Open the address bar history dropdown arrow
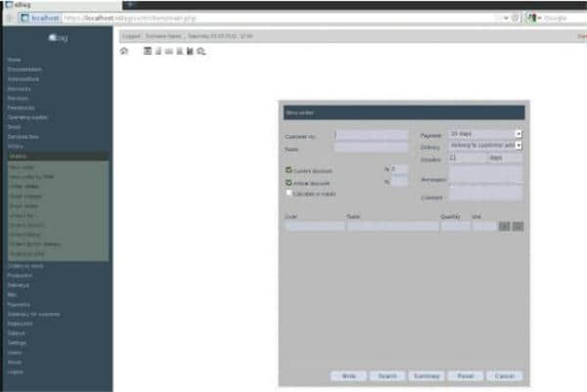The width and height of the screenshot is (587, 392). point(506,18)
